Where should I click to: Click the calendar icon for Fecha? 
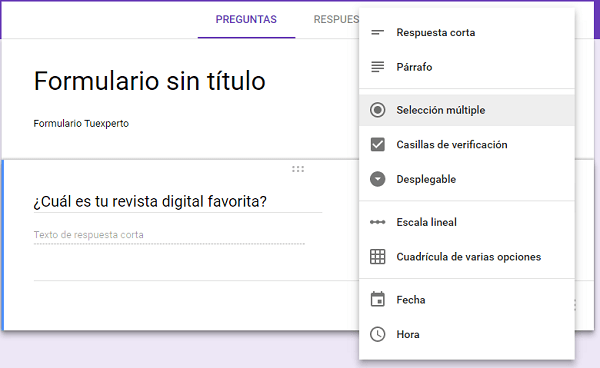[377, 299]
